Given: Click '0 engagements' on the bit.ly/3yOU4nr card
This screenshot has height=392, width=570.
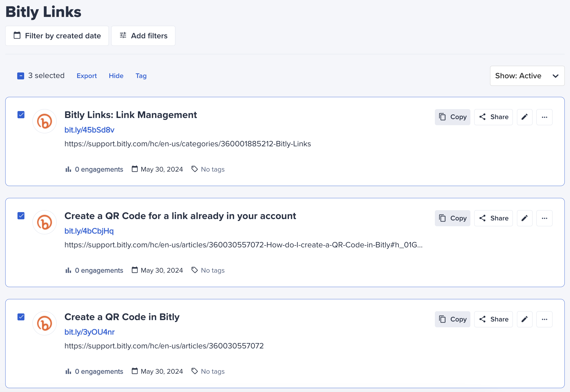Looking at the screenshot, I should 99,371.
